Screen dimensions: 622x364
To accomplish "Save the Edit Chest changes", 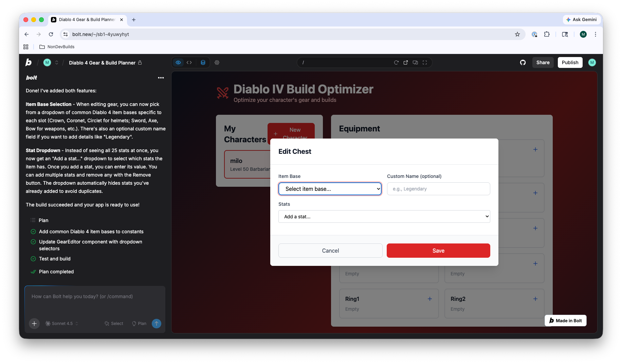I will point(438,251).
